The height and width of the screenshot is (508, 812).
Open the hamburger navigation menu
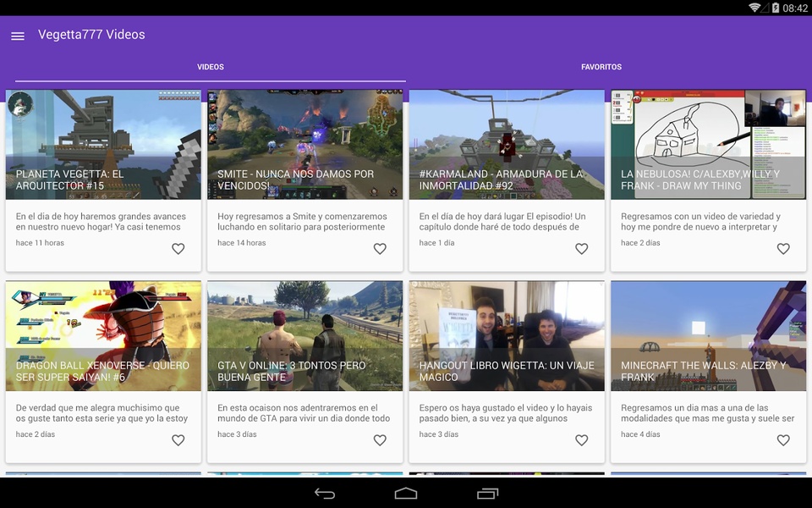[x=18, y=36]
